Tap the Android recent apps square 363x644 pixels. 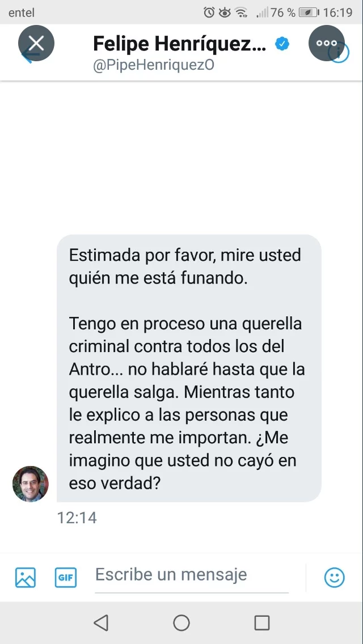coord(262,622)
